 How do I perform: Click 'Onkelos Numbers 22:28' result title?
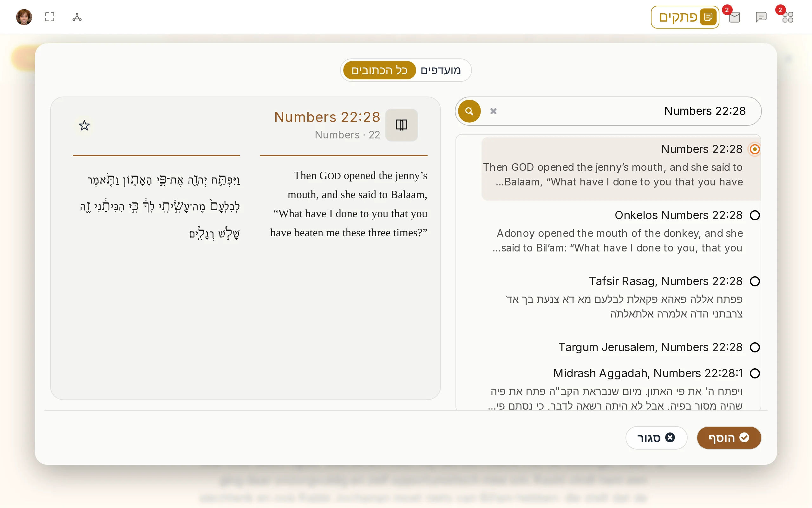678,215
